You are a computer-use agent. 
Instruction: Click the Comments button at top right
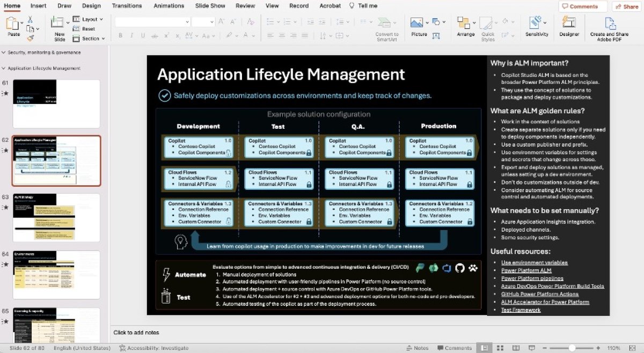[583, 6]
